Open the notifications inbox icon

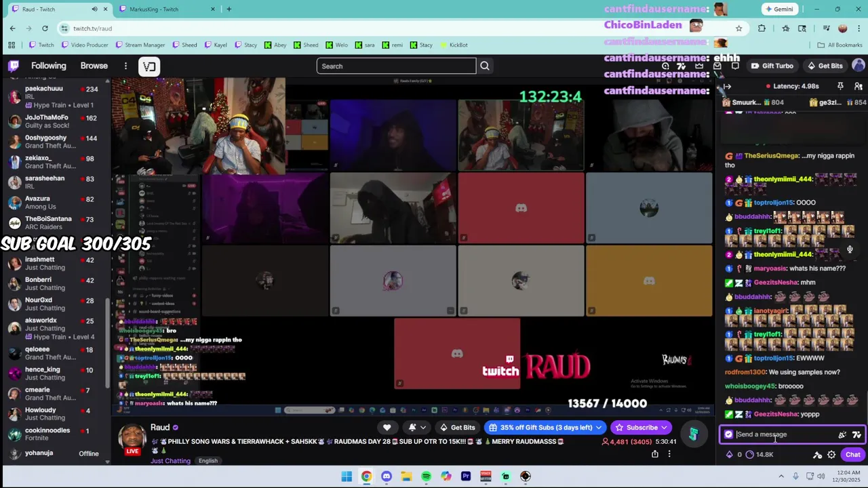tap(717, 66)
